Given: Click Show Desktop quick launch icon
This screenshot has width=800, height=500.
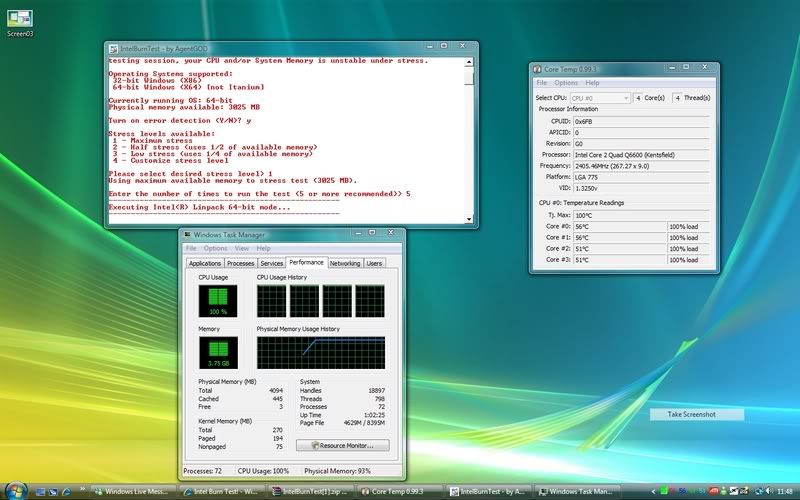Looking at the screenshot, I should click(40, 492).
